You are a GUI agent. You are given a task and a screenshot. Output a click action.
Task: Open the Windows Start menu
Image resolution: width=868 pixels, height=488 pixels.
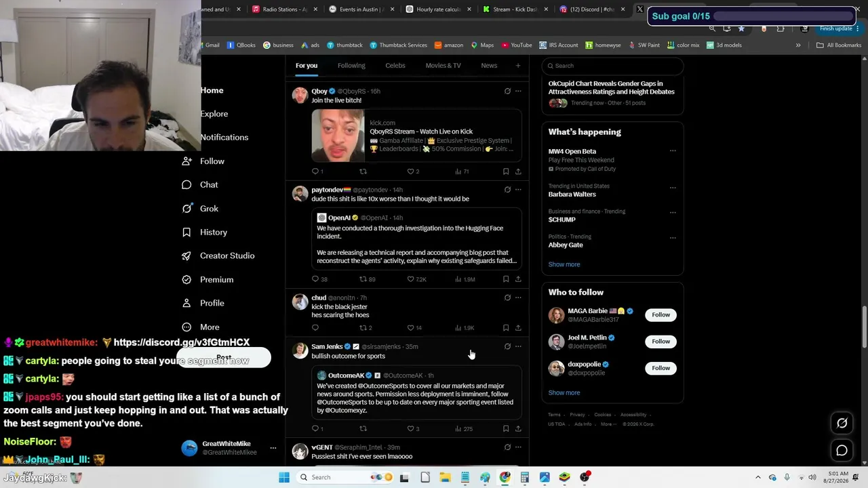point(284,477)
